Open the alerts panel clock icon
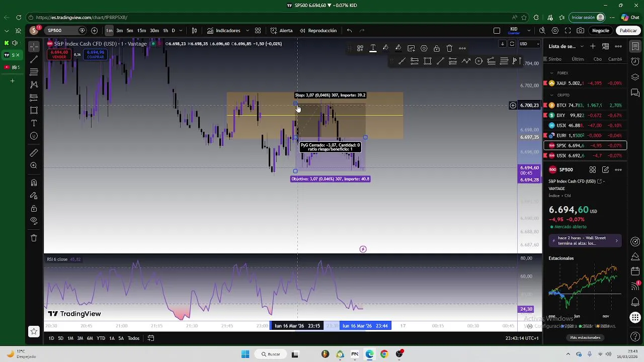Viewport: 644px width, 362px height. [x=635, y=61]
